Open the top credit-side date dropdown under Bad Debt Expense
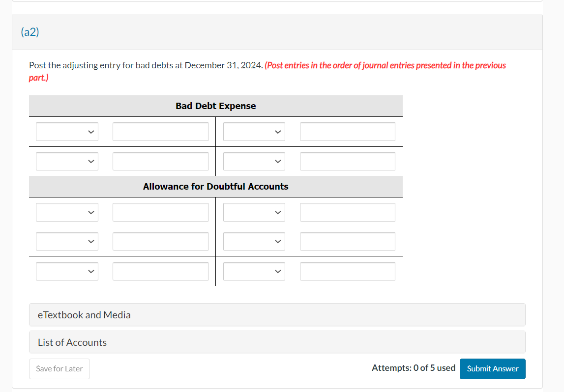 [x=254, y=131]
